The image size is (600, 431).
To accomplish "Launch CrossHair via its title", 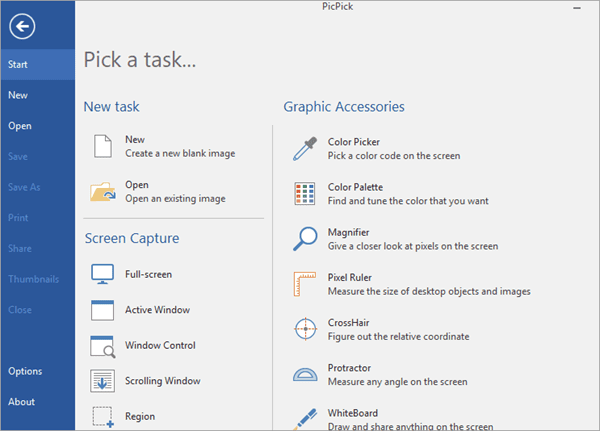I will [348, 323].
